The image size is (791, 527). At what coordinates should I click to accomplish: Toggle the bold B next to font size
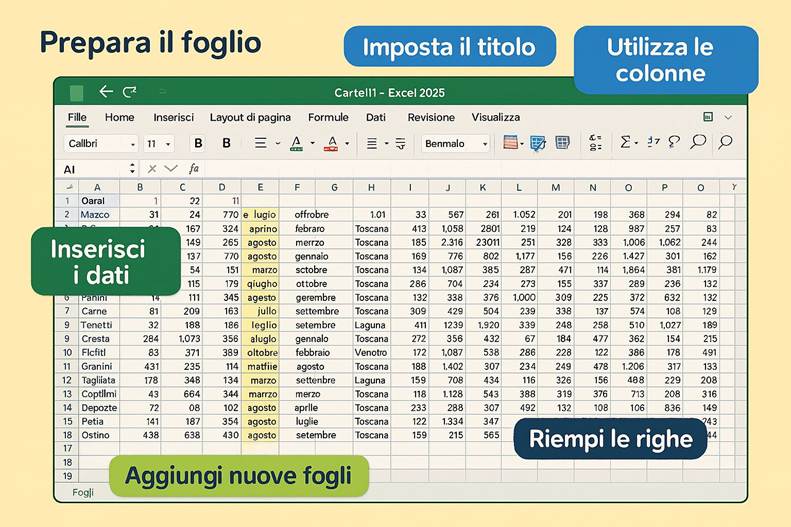tap(198, 144)
